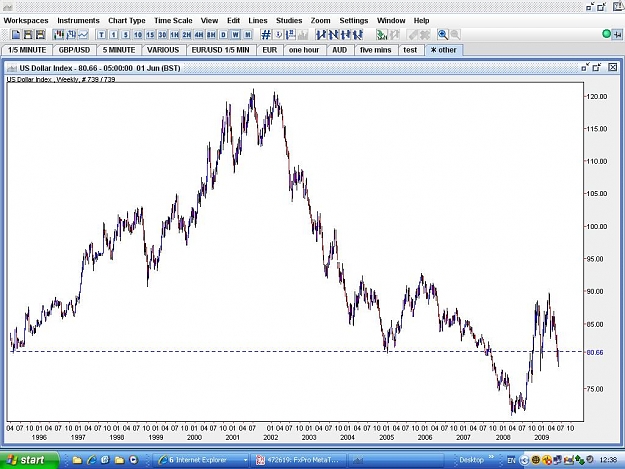
Task: Click the icon right of the clock
Action: (291, 35)
